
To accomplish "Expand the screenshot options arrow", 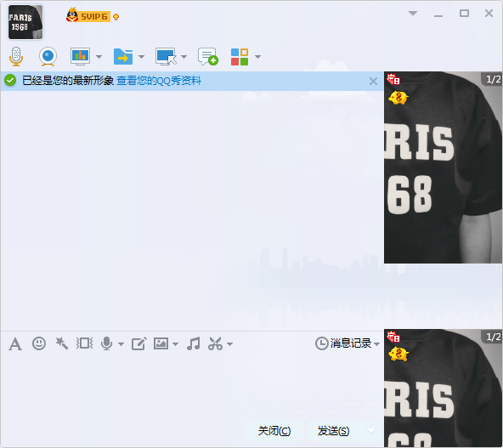I will click(229, 344).
